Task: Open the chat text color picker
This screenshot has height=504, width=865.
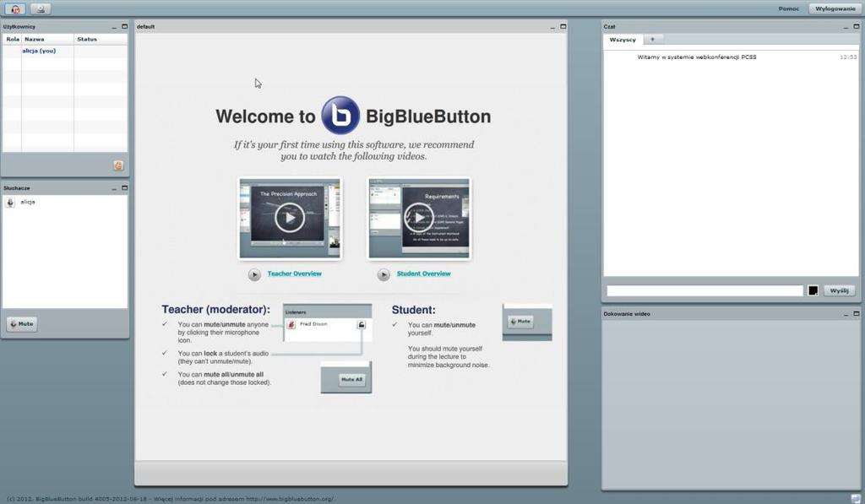Action: 813,290
